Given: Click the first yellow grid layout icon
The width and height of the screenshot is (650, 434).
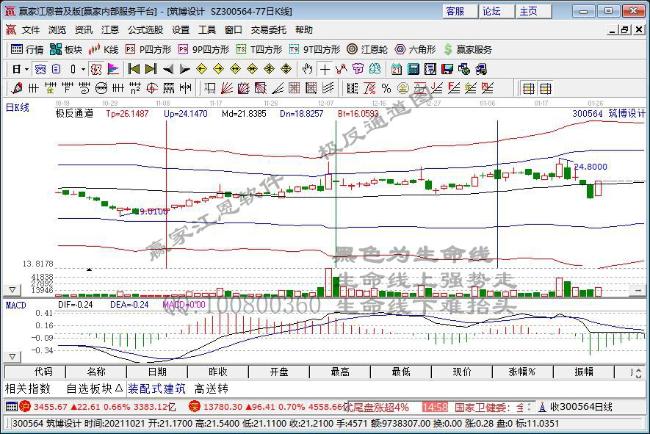Looking at the screenshot, I should click(x=528, y=88).
